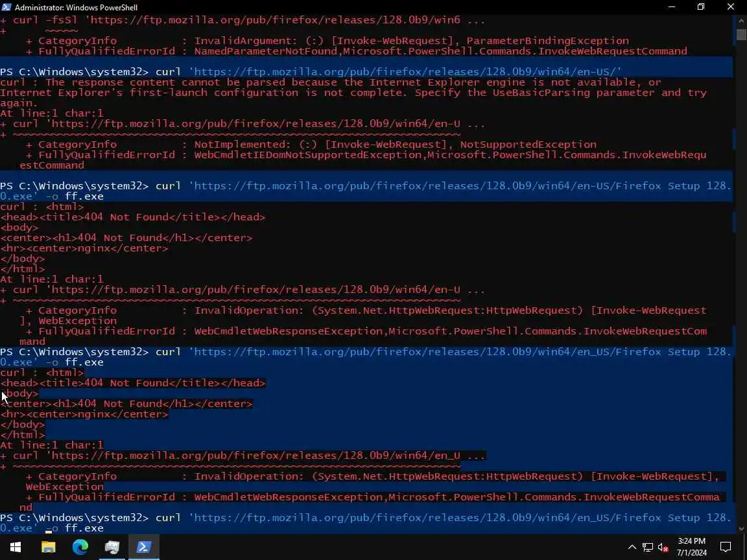Show hidden system tray icons
This screenshot has width=747, height=560.
(632, 547)
